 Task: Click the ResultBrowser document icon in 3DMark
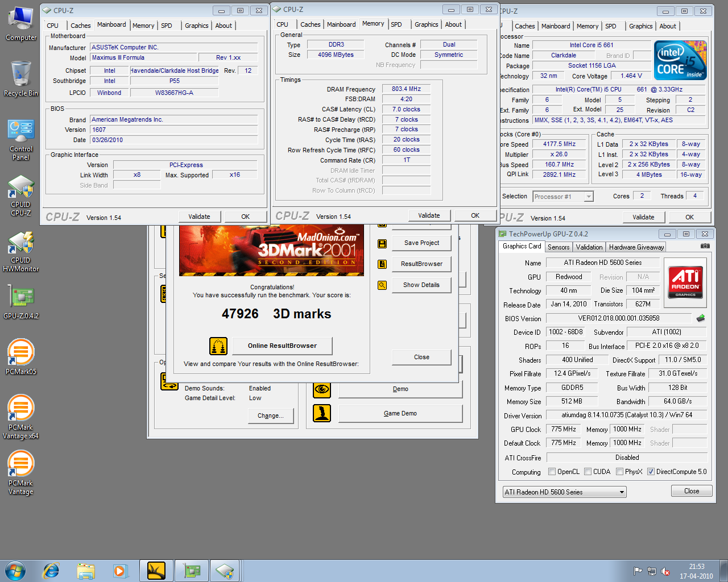pos(382,264)
